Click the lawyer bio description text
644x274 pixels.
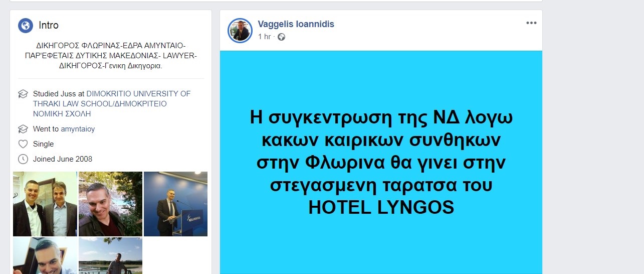pos(111,55)
